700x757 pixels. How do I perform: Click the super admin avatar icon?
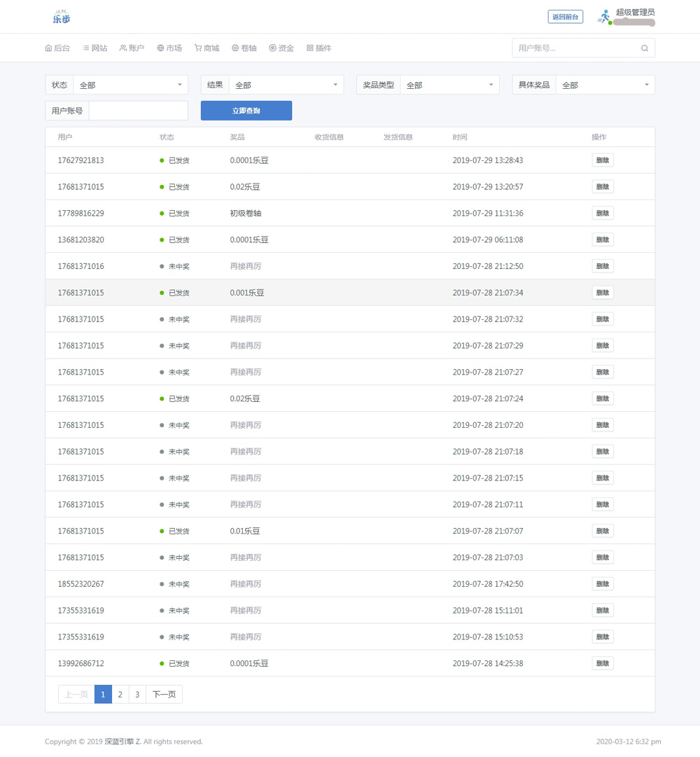pos(605,17)
